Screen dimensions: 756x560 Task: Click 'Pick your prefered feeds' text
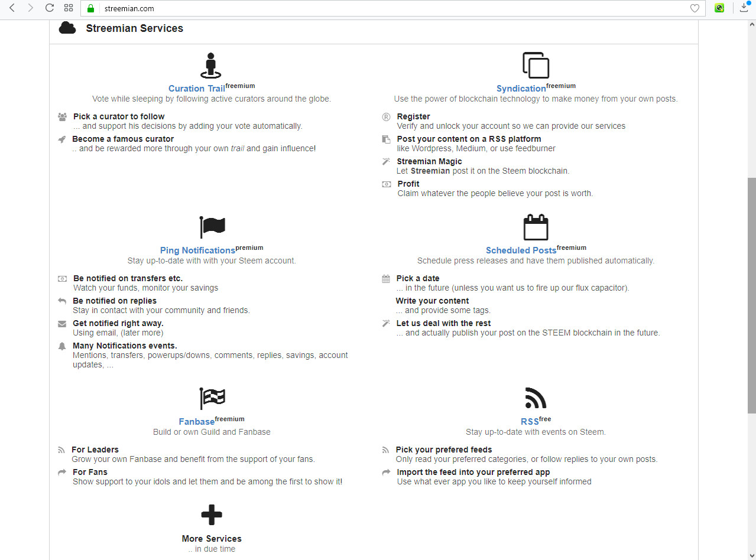pos(444,450)
